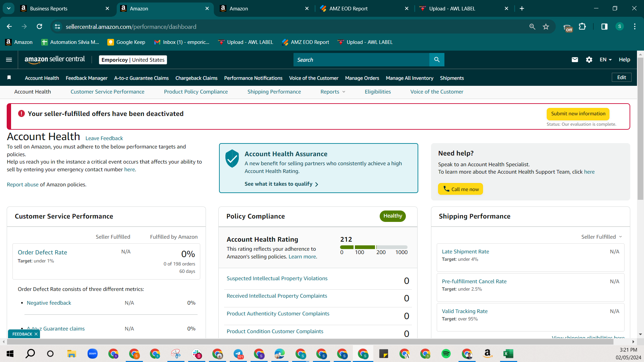
Task: Click the browser address bar URL
Action: (131, 26)
